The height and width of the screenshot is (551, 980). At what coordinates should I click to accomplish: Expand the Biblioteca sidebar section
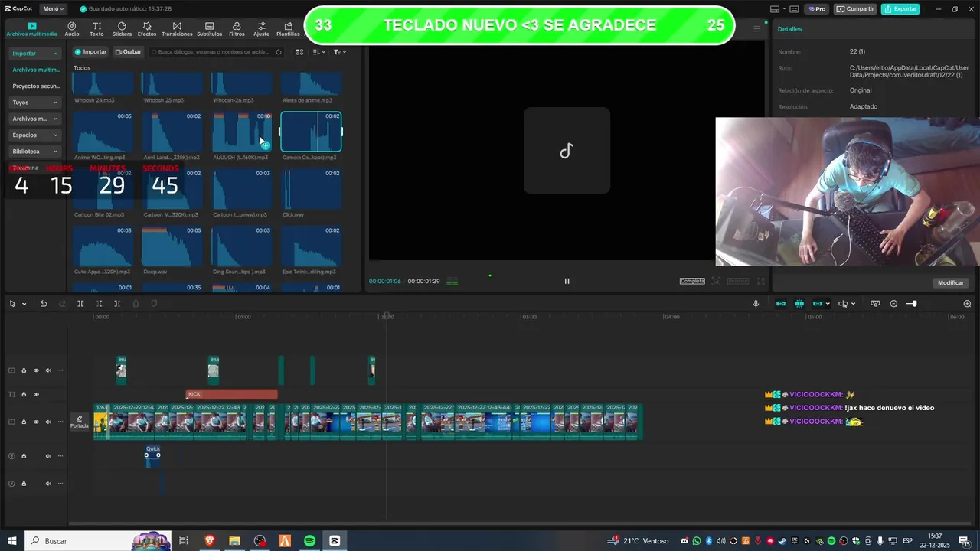tap(35, 152)
